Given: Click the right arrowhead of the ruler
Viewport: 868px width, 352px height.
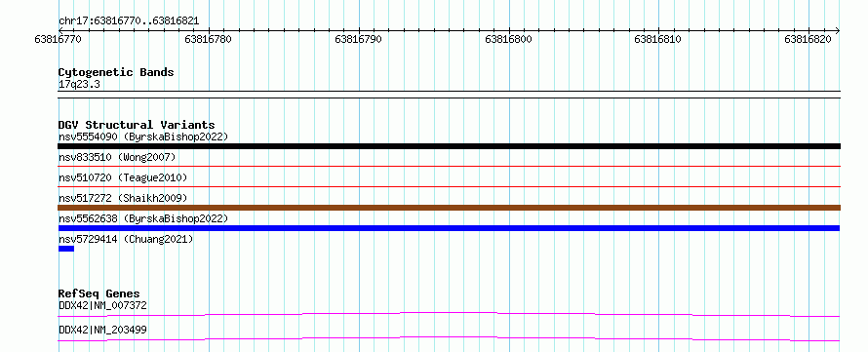Looking at the screenshot, I should coord(837,30).
